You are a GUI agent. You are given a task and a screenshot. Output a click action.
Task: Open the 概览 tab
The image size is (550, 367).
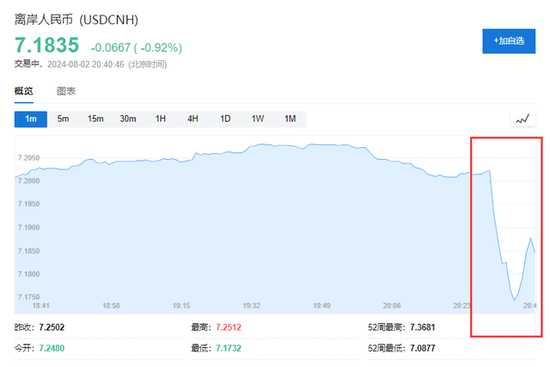tap(24, 91)
